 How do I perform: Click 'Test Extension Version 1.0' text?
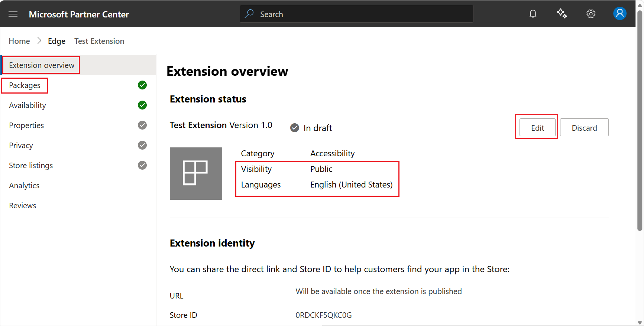(x=221, y=125)
